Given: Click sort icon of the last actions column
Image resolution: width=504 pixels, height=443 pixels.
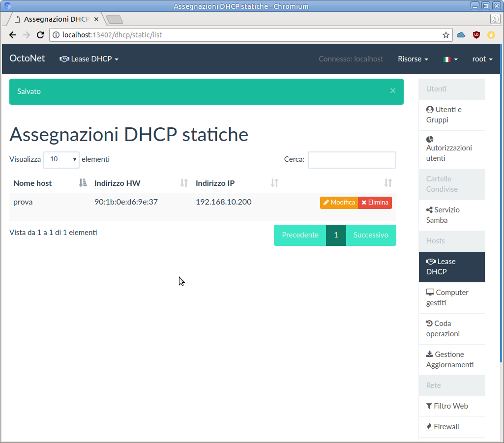Looking at the screenshot, I should tap(388, 183).
